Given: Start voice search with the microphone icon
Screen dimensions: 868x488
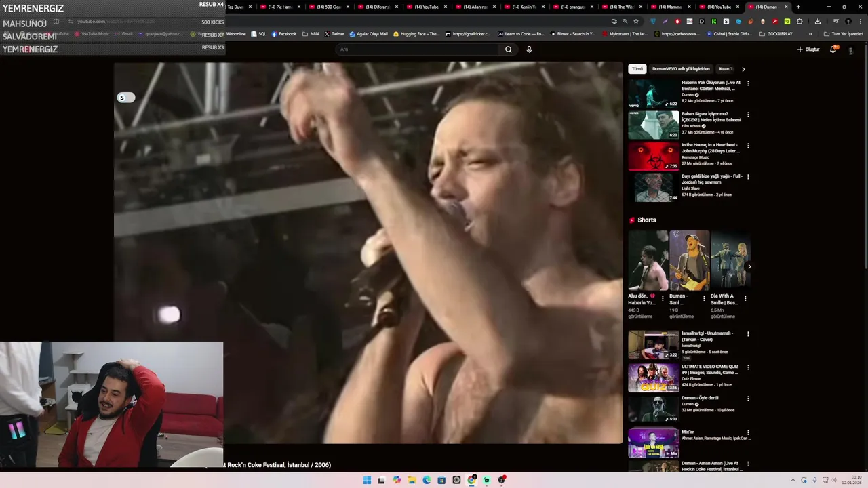Looking at the screenshot, I should [x=529, y=49].
